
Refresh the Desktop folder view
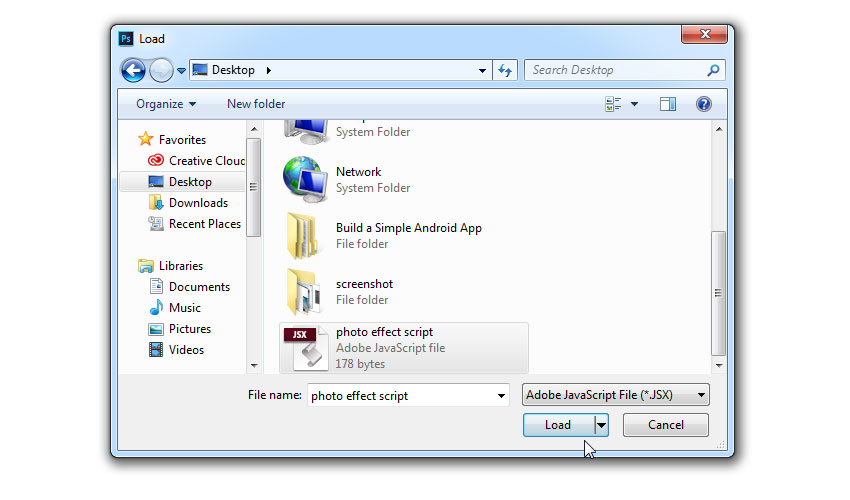pos(505,70)
